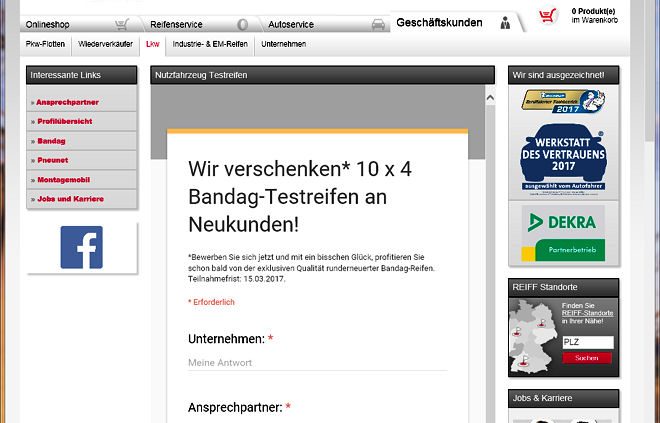The width and height of the screenshot is (660, 423).
Task: Click the '0 Produkt(e) im Warenkorb' text
Action: point(595,16)
